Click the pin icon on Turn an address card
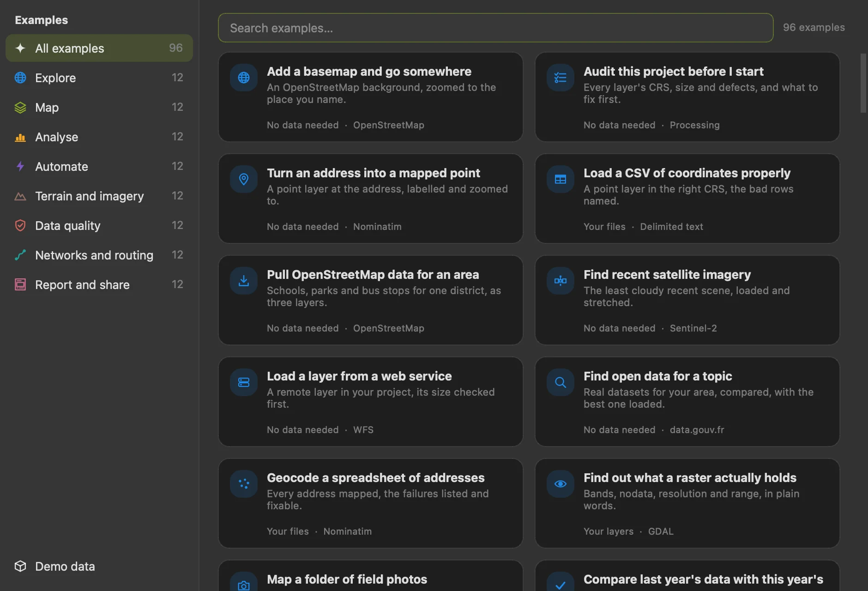 pos(244,179)
